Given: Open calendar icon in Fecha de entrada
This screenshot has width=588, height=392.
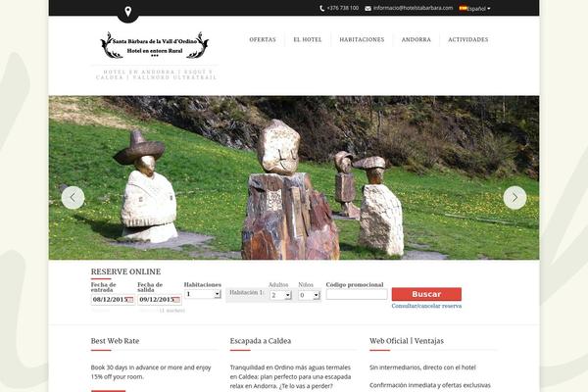Looking at the screenshot, I should tap(129, 300).
